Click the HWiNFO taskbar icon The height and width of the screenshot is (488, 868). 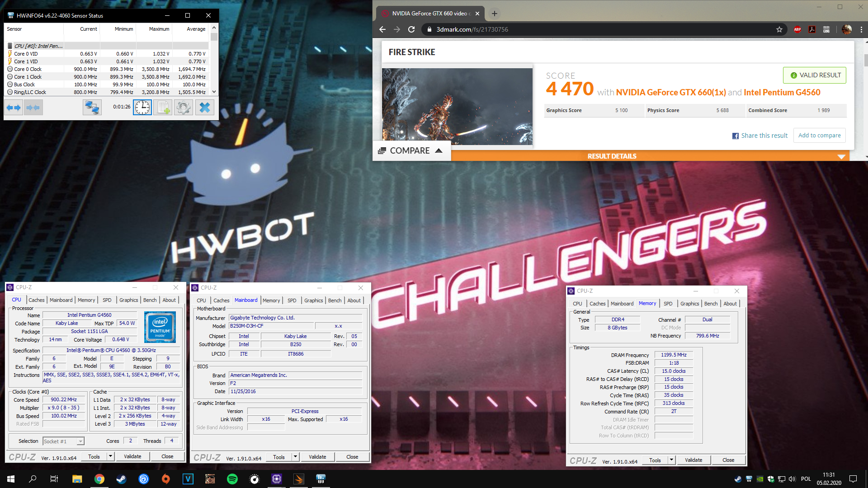click(x=321, y=479)
